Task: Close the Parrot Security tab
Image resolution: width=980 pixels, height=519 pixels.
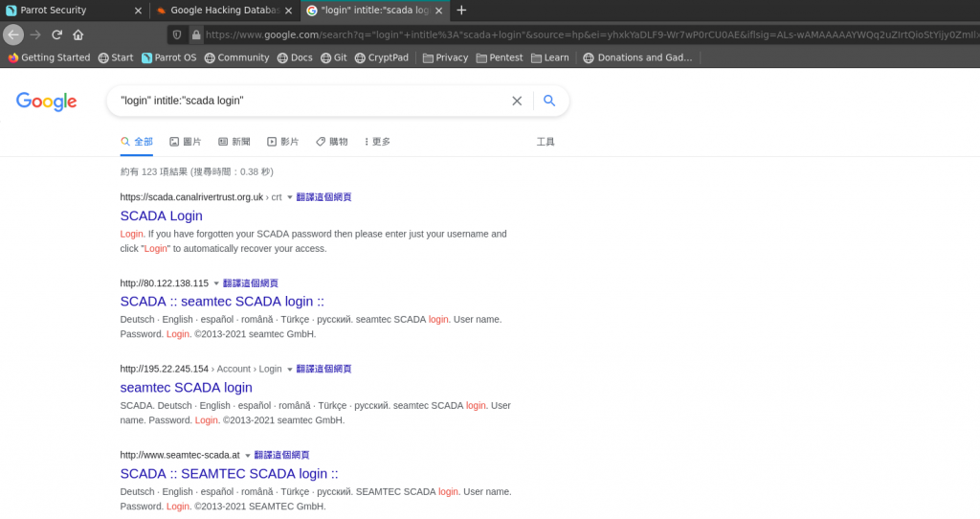Action: pyautogui.click(x=138, y=11)
